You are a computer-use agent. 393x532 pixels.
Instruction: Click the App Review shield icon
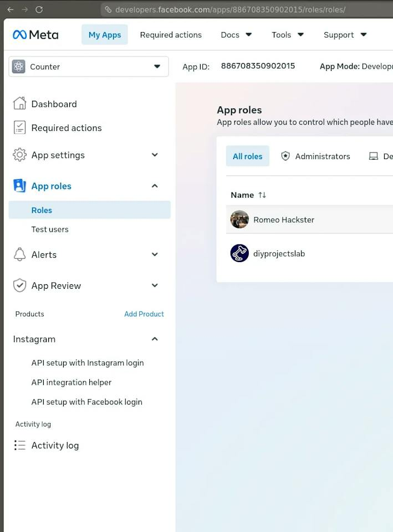(x=20, y=285)
